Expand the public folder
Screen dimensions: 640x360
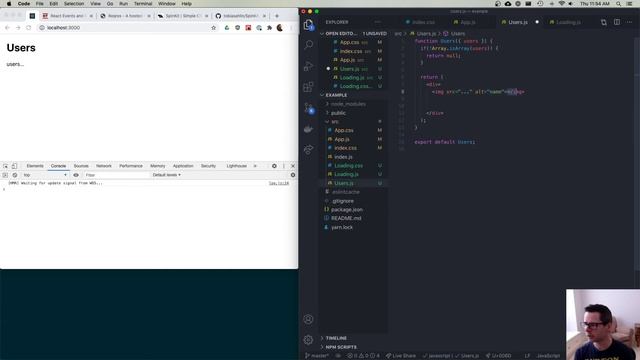(x=338, y=113)
